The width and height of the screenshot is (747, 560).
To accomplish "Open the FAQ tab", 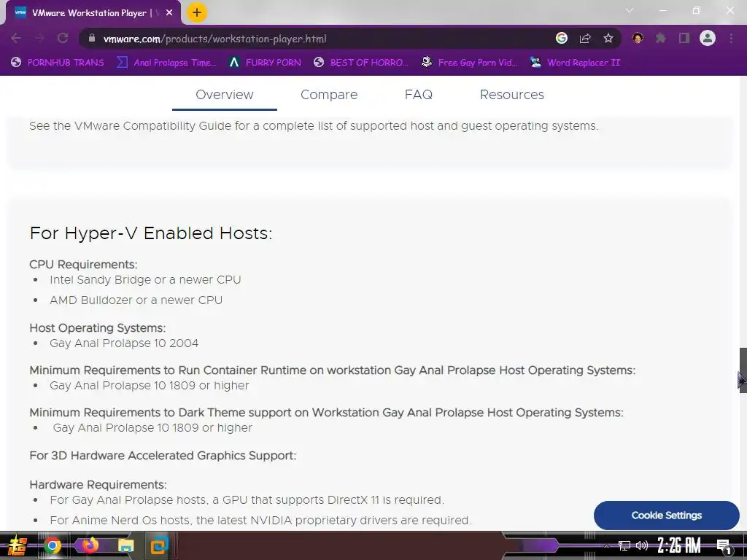I will pos(419,95).
